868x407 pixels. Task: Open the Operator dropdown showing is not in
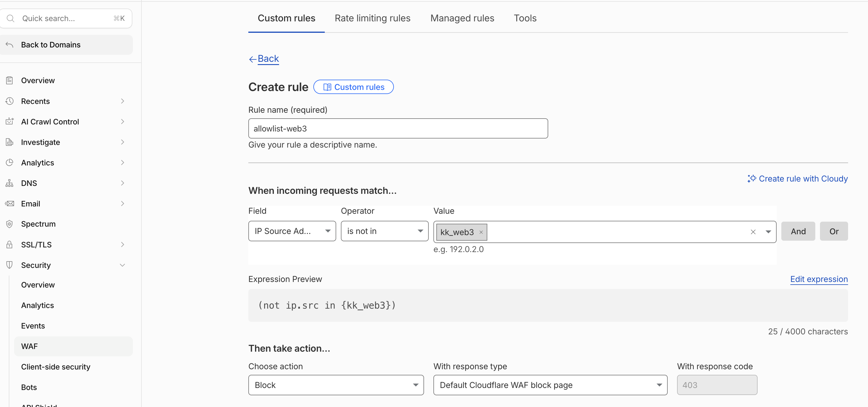(385, 231)
